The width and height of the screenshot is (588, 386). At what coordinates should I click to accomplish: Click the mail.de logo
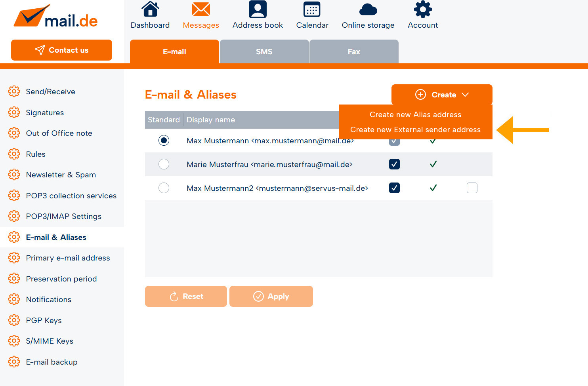point(56,17)
